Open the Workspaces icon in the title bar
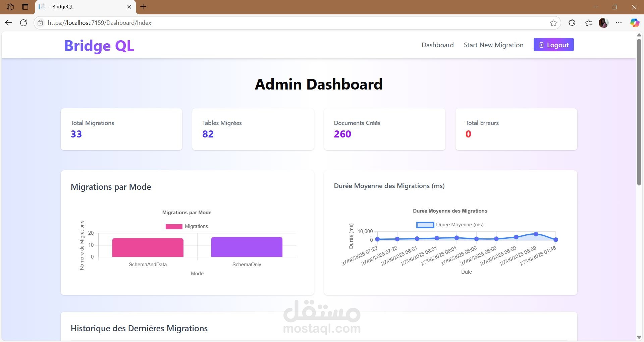This screenshot has height=342, width=644. click(x=10, y=7)
